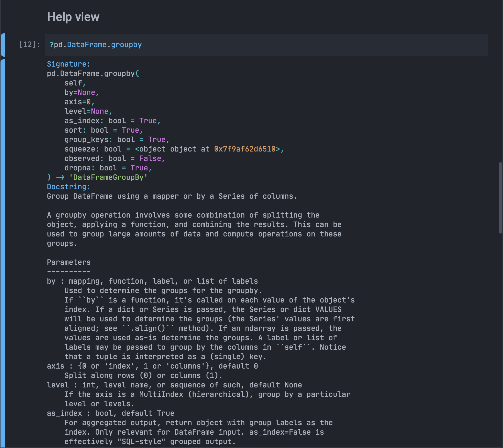
Task: Click the observed: bool = False line
Action: (114, 159)
